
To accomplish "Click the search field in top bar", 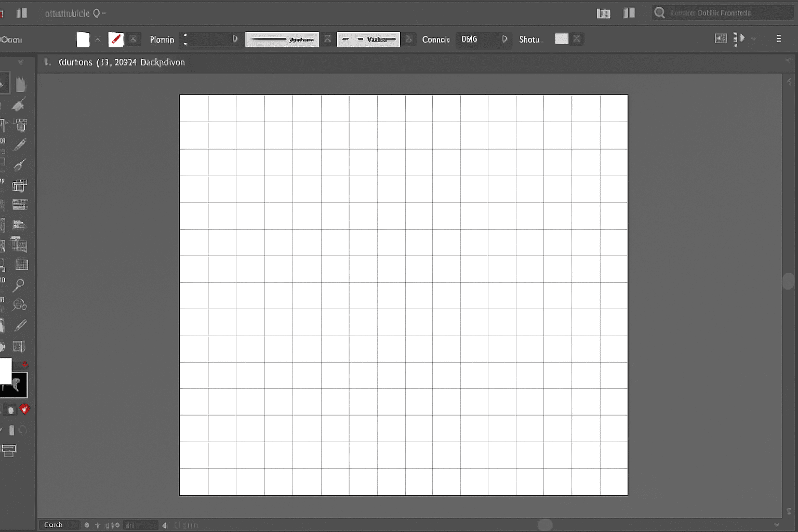I will point(722,13).
